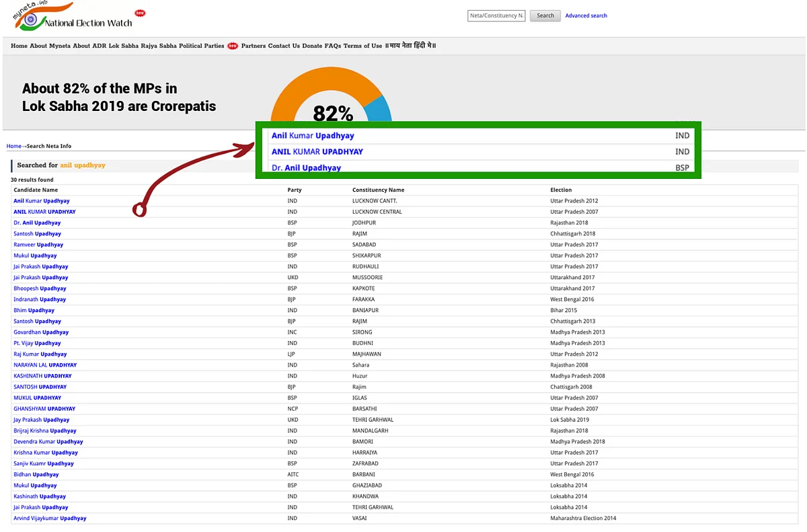This screenshot has width=807, height=532.
Task: Open Mukul Upadhyay from Ghaziabad
Action: pyautogui.click(x=35, y=486)
